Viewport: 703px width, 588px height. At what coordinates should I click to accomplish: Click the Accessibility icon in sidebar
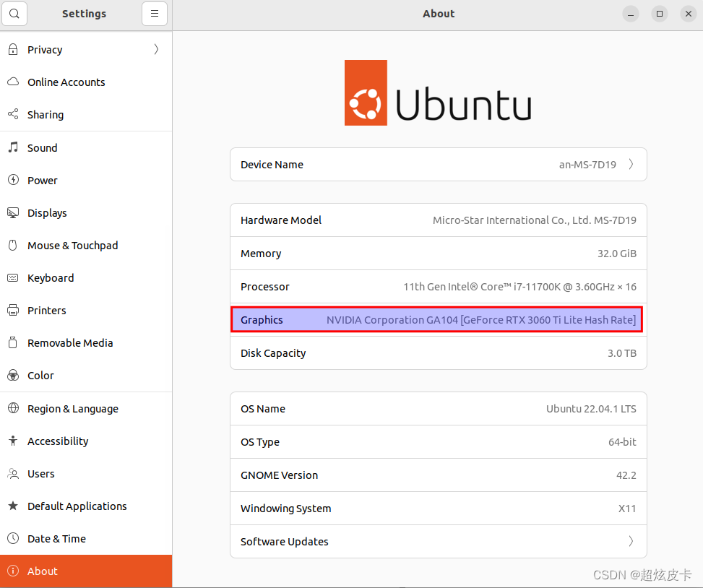click(13, 441)
